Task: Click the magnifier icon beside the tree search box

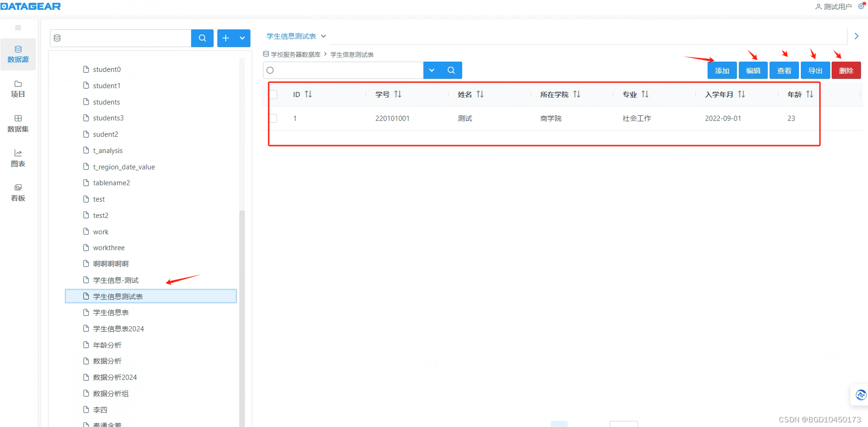Action: click(202, 38)
